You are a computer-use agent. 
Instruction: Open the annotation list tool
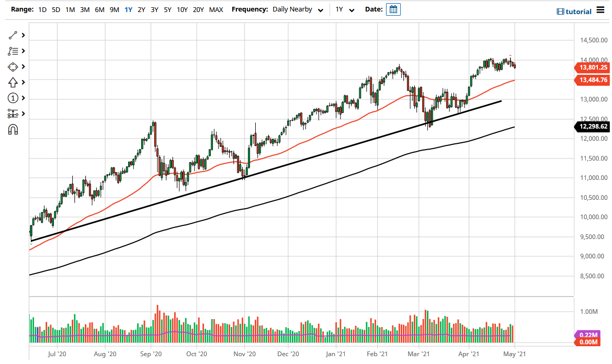pyautogui.click(x=14, y=51)
